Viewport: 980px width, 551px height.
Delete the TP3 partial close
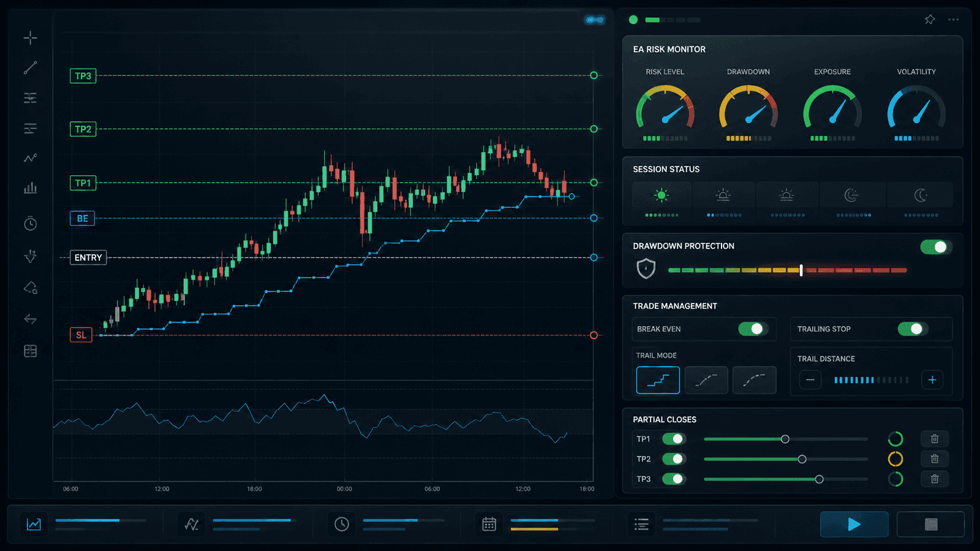(x=935, y=479)
